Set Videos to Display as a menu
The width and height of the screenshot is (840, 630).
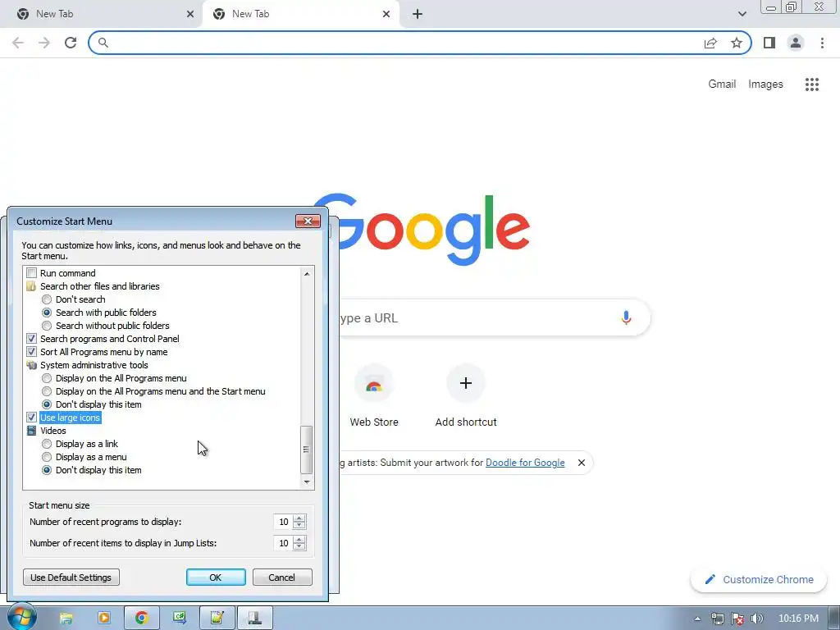tap(47, 456)
